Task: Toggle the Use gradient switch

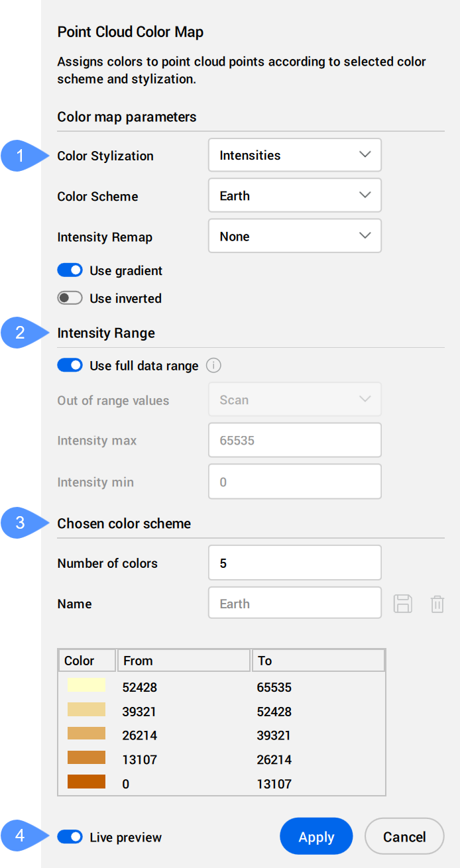Action: click(x=70, y=270)
